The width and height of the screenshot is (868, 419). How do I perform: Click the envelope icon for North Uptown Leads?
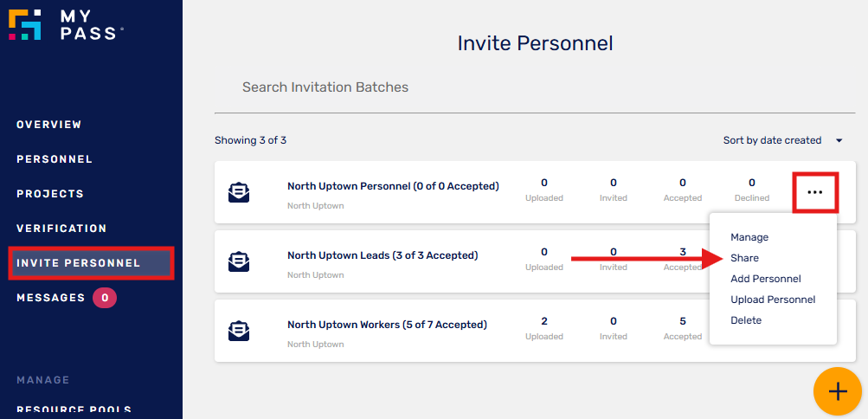(x=239, y=261)
